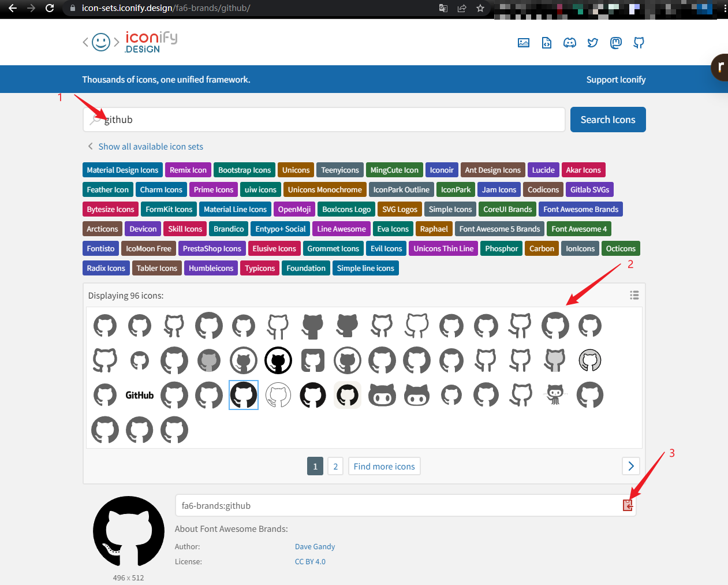Screen dimensions: 728x585
Task: Filter by Font Awesome Brands set
Action: (x=581, y=209)
